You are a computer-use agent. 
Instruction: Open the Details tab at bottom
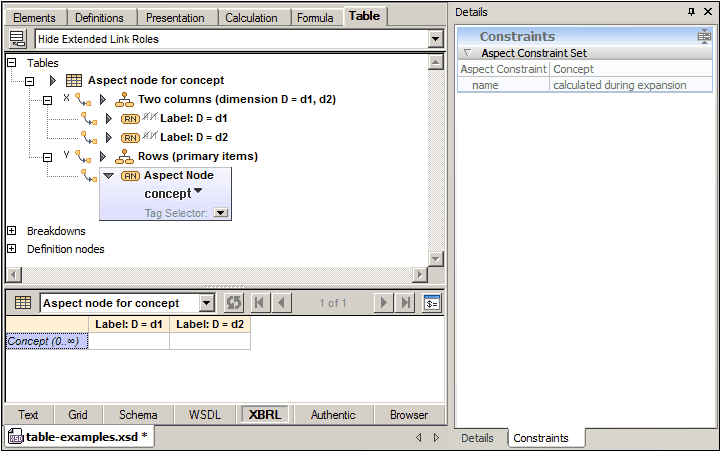(x=477, y=438)
